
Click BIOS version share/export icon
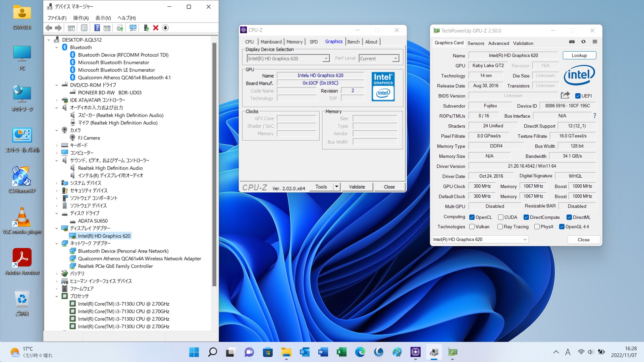[565, 96]
